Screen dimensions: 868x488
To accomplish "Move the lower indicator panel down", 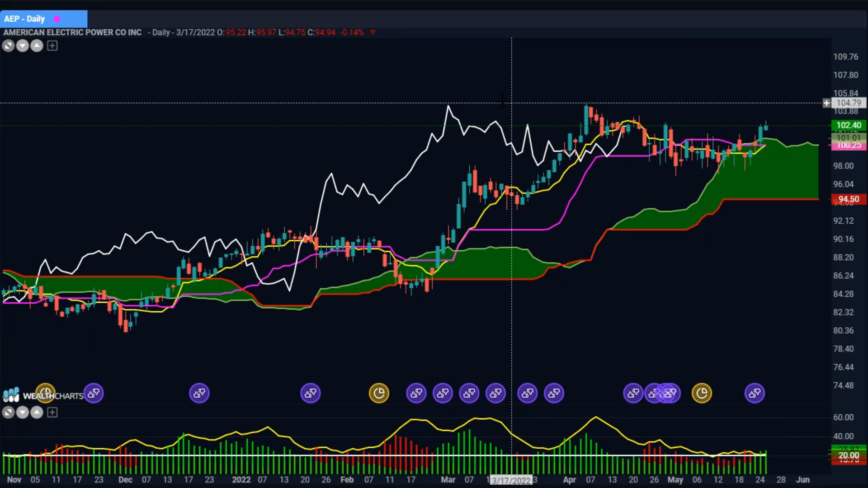I will (23, 412).
